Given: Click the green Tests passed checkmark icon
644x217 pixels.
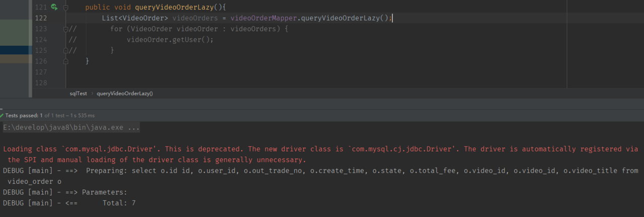Looking at the screenshot, I should [2, 115].
